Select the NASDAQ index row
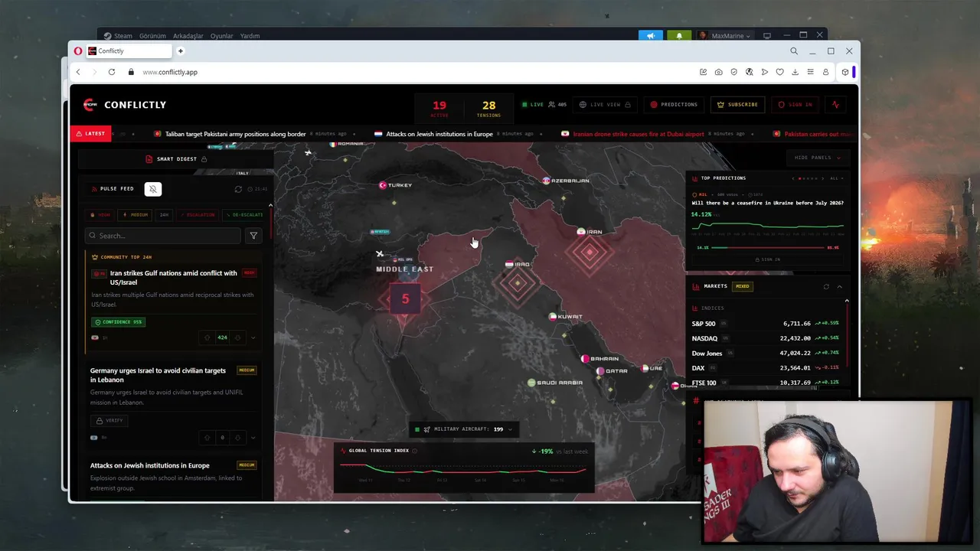980x551 pixels. click(766, 338)
